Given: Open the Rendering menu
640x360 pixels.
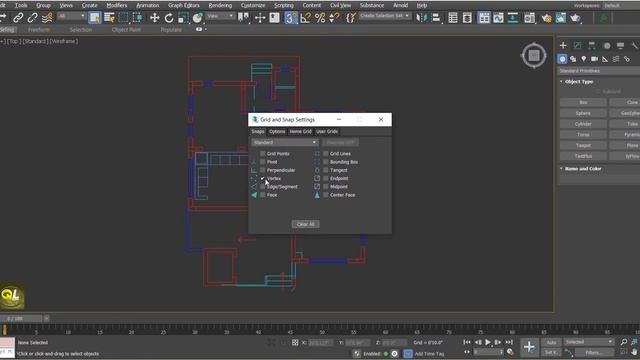Looking at the screenshot, I should (x=220, y=5).
